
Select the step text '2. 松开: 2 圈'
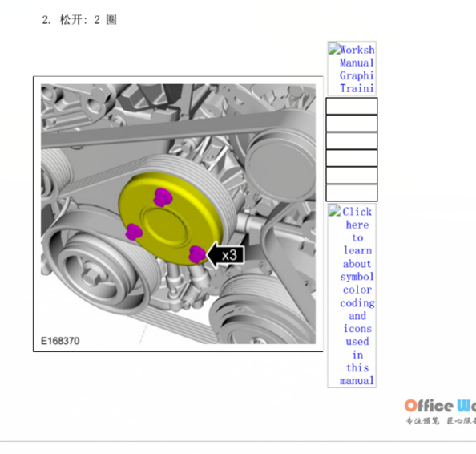79,20
